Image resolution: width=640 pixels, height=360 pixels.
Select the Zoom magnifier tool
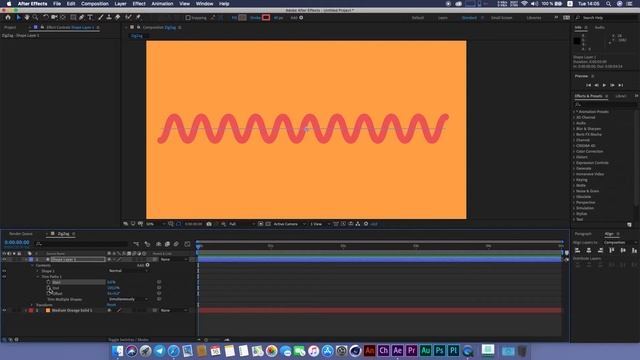[36, 18]
